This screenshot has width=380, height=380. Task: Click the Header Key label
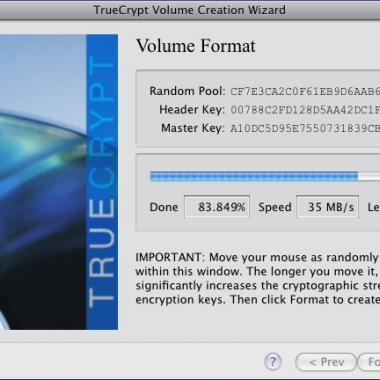pos(192,110)
